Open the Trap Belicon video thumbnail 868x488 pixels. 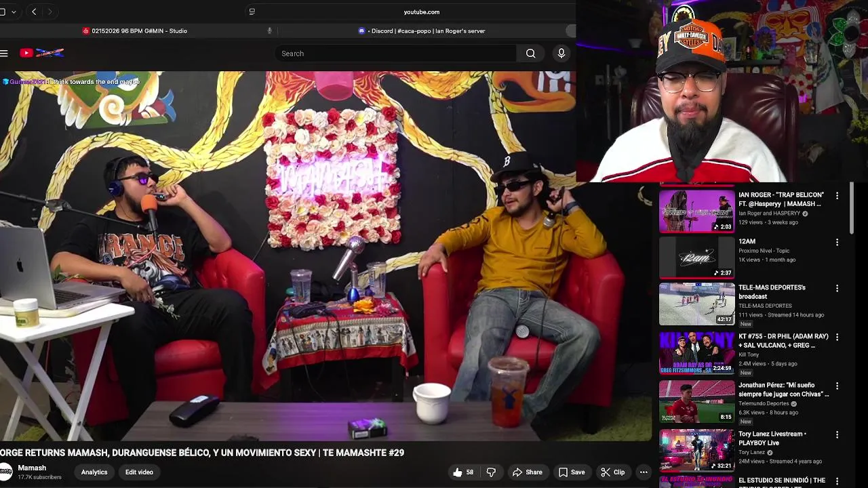697,210
